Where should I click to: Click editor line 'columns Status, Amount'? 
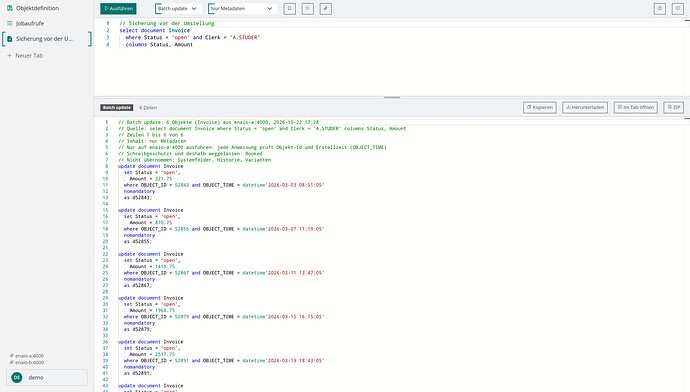[159, 44]
